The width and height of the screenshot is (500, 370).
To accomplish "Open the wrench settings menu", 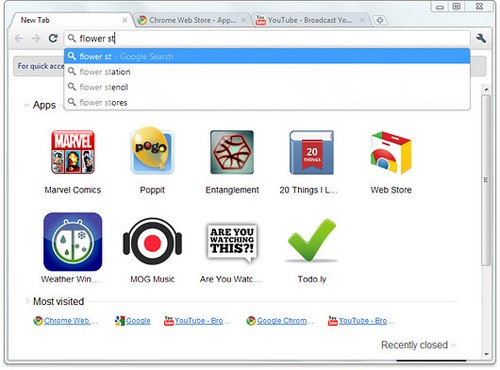I will (481, 38).
